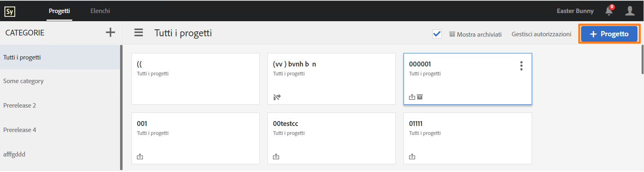Click the icon on (vv ) bvnh b n card
This screenshot has width=644, height=172.
pyautogui.click(x=277, y=97)
